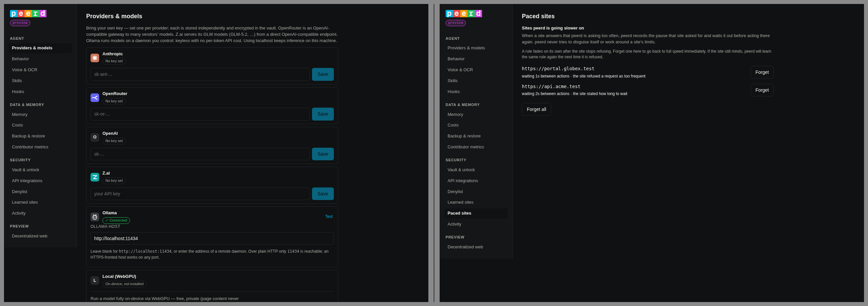Open Learned sites in left window
The height and width of the screenshot is (306, 868).
pos(40,202)
